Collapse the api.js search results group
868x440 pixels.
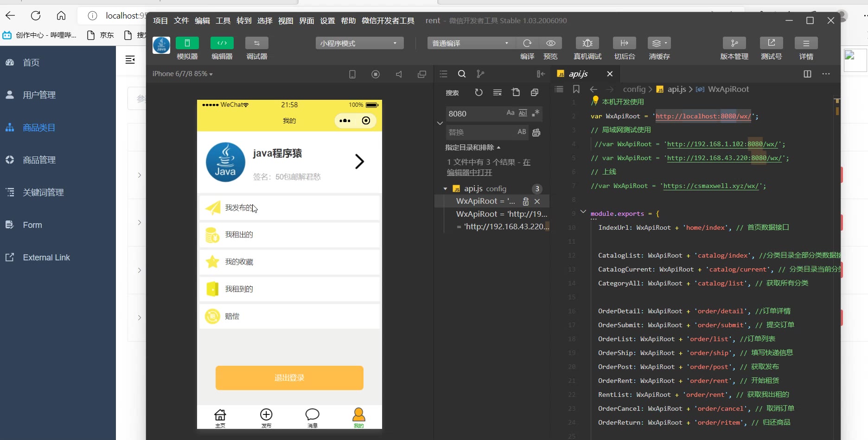pos(445,189)
